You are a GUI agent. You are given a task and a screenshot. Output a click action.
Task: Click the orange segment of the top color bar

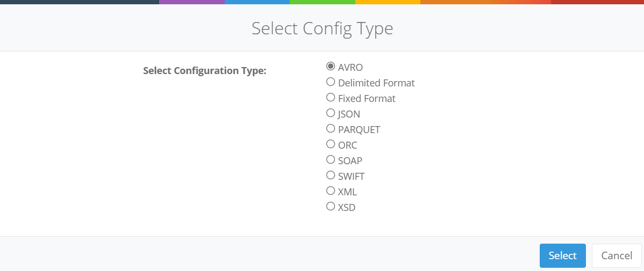[x=484, y=2]
